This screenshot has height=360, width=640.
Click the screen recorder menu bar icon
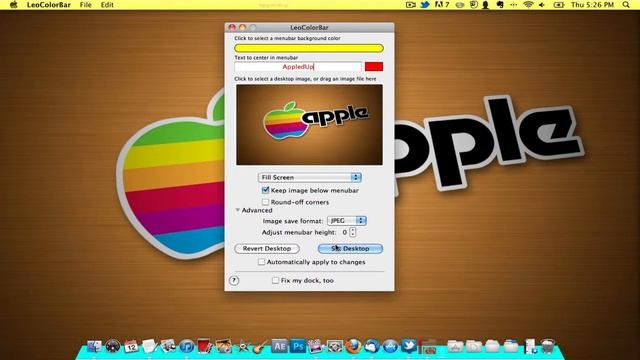411,5
